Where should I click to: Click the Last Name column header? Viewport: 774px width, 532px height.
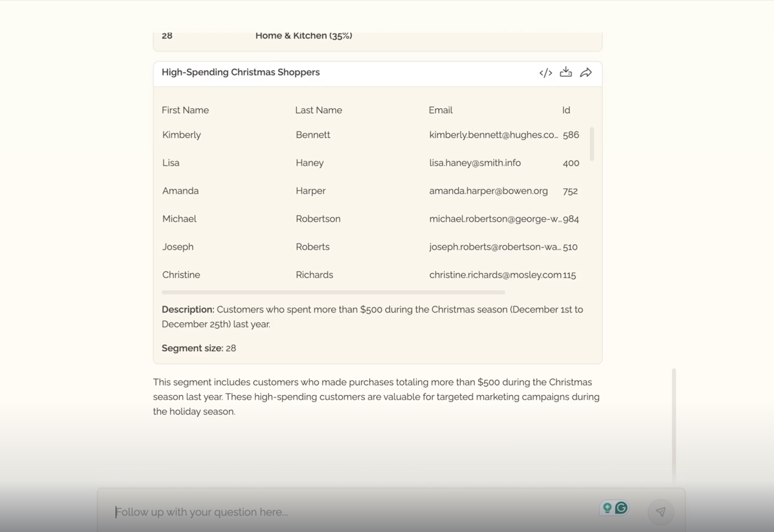pyautogui.click(x=318, y=110)
